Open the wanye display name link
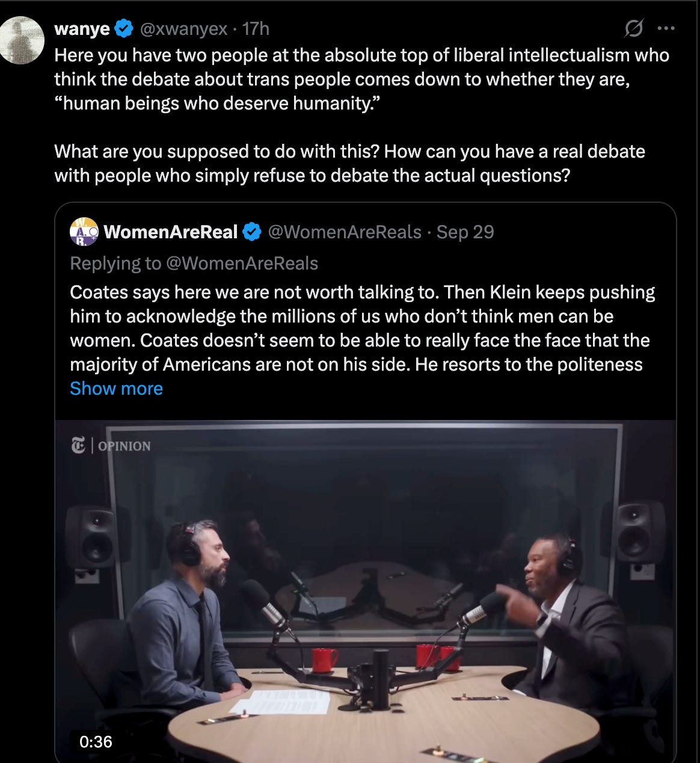The height and width of the screenshot is (763, 700). (82, 28)
